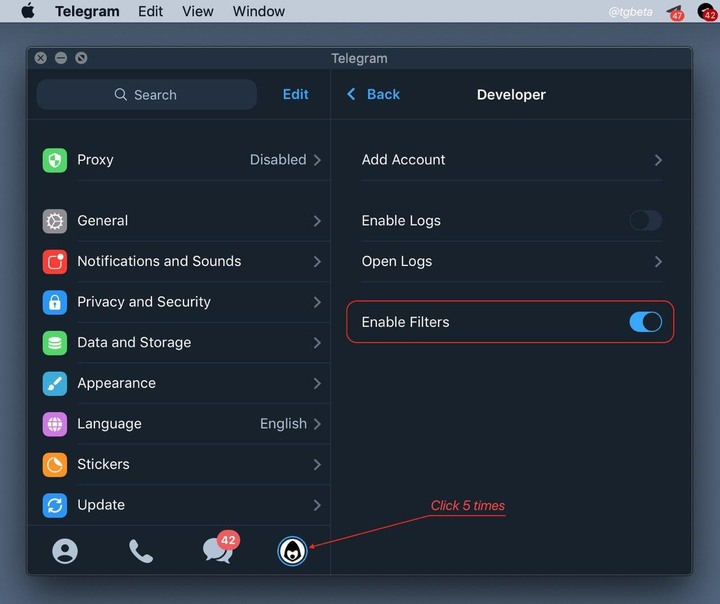Open the Window menu
The width and height of the screenshot is (720, 604).
coord(259,11)
